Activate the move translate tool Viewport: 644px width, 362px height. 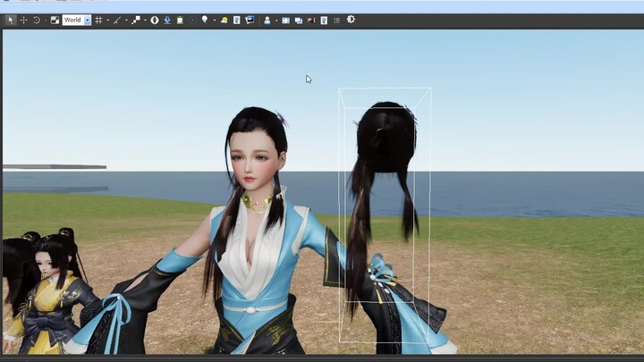(23, 20)
